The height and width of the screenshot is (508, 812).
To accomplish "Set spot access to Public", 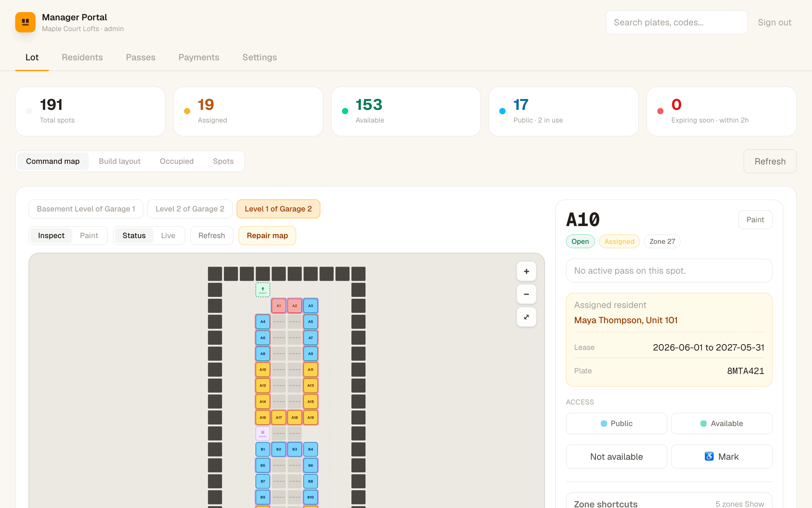I will pyautogui.click(x=616, y=423).
